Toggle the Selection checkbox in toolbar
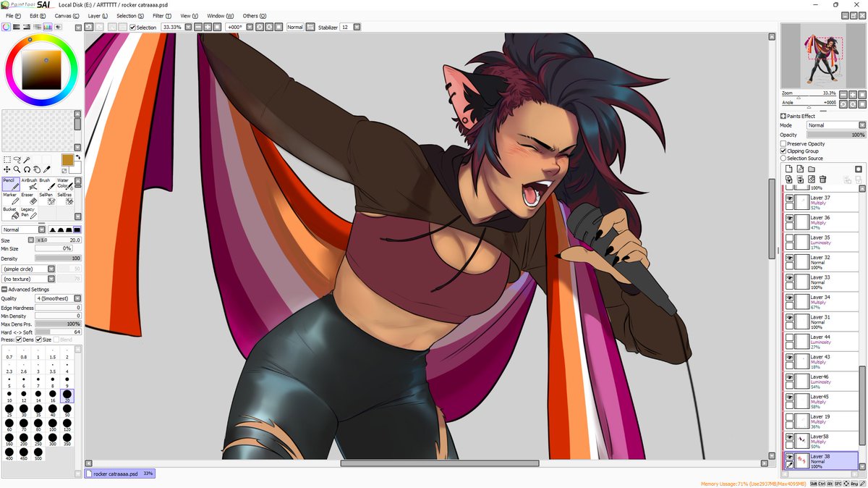Viewport: 868px width, 488px height. (132, 28)
